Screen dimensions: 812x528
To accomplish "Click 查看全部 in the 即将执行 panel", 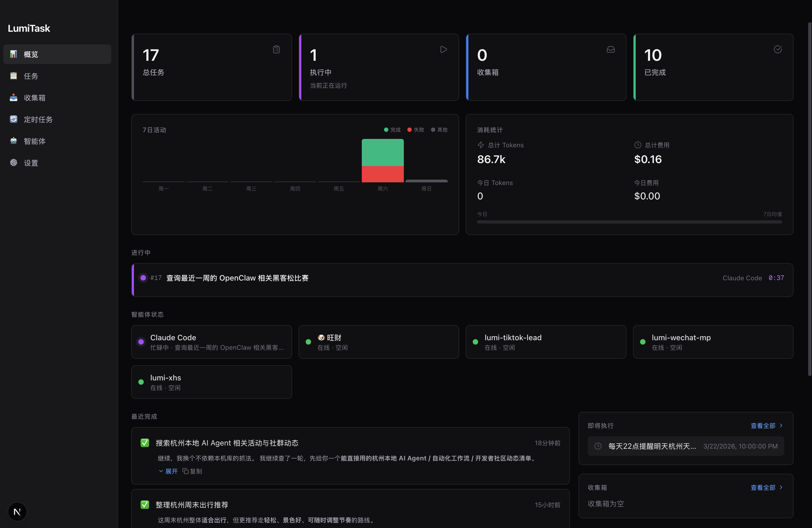I will (767, 426).
